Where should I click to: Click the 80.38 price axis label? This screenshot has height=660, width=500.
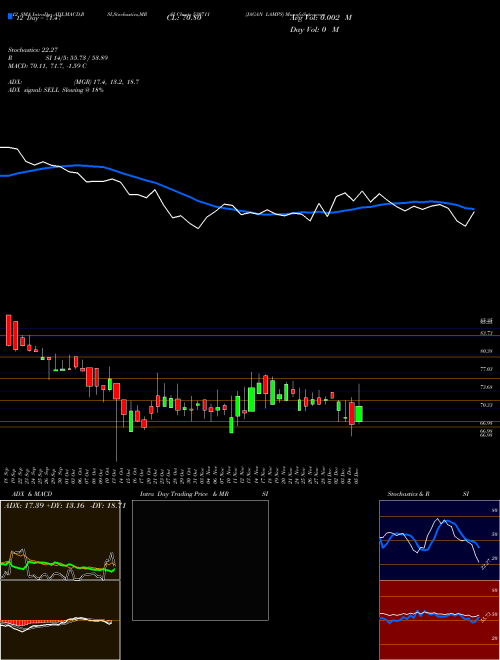486,351
